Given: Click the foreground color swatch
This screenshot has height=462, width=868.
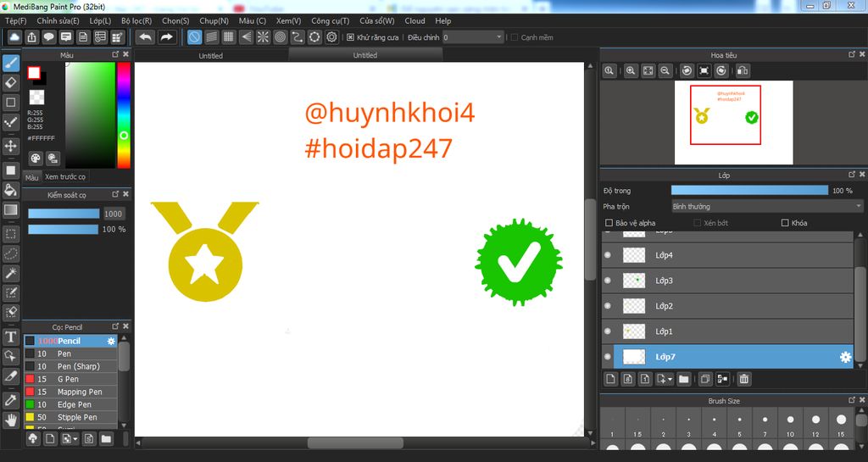Looking at the screenshot, I should [x=34, y=73].
